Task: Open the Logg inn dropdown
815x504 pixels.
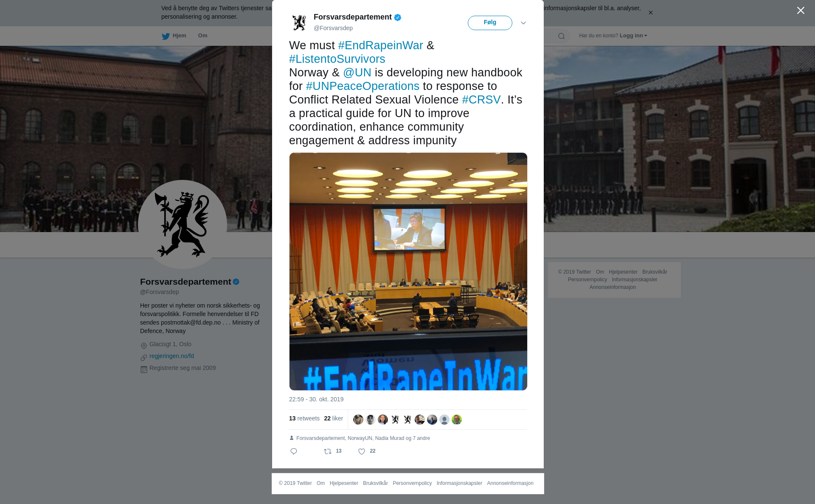Action: click(x=633, y=36)
